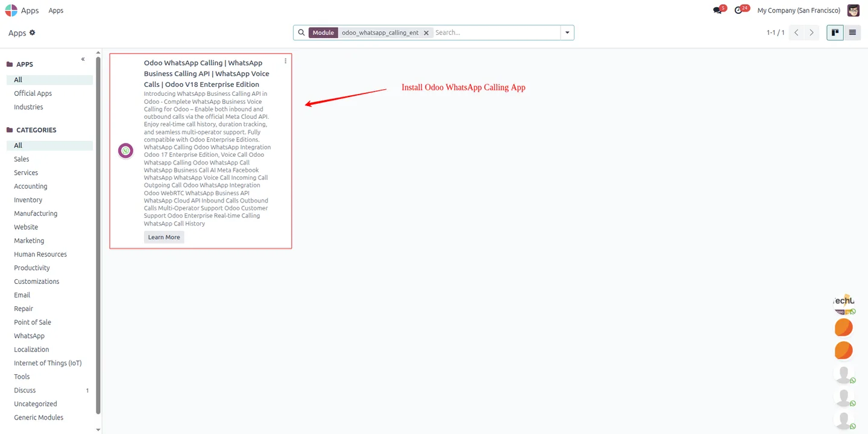Open the search options dropdown arrow

coord(567,33)
